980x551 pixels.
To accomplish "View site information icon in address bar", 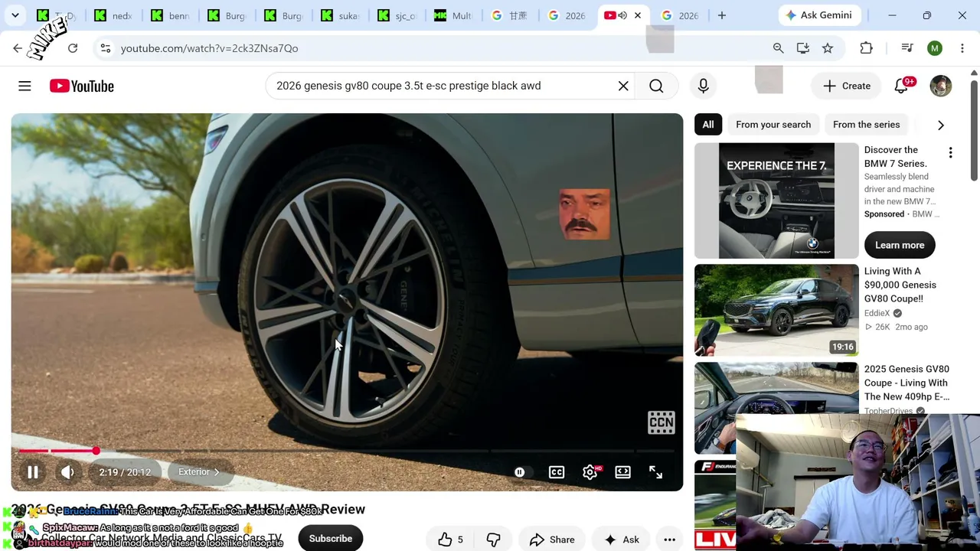I will click(x=106, y=48).
